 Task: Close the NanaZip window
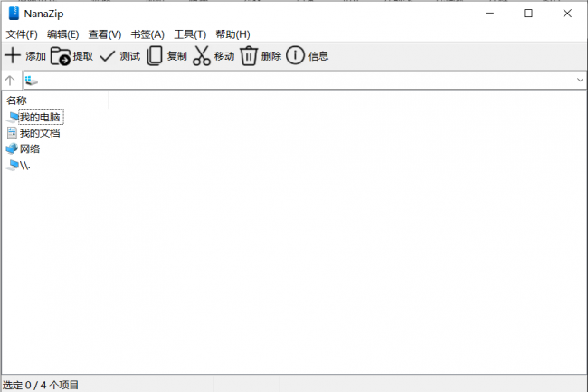click(567, 14)
